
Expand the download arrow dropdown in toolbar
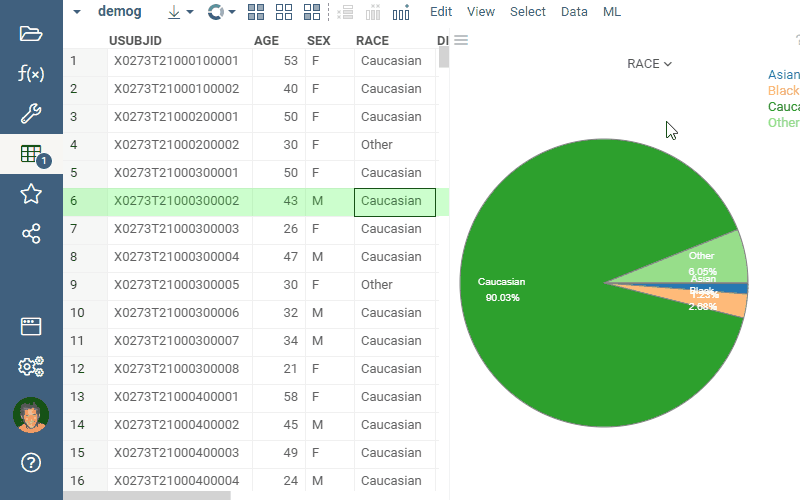click(x=180, y=12)
